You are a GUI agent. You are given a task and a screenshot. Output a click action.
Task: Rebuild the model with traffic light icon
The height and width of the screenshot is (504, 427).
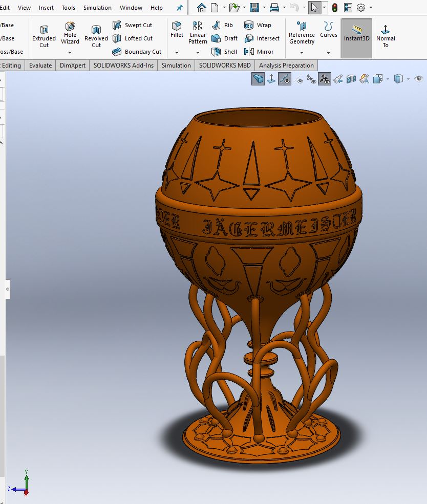335,7
